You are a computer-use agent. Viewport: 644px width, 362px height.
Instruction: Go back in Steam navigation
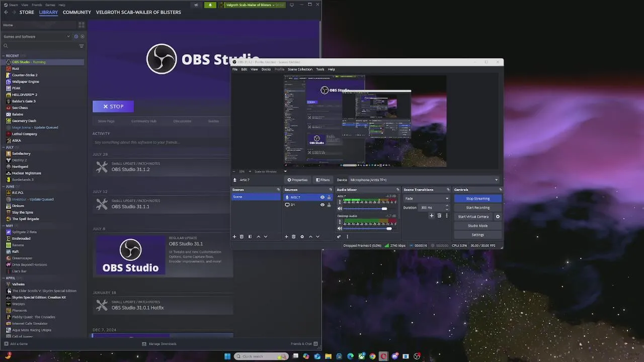(6, 12)
